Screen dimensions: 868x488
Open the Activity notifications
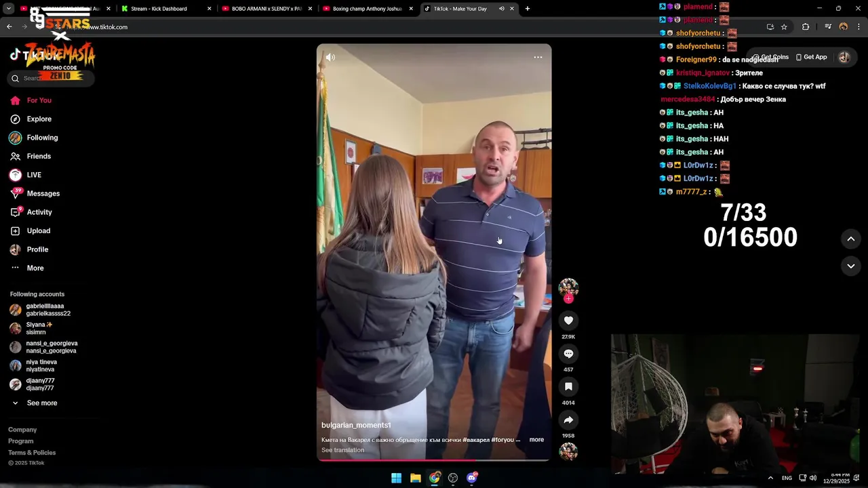pos(31,212)
